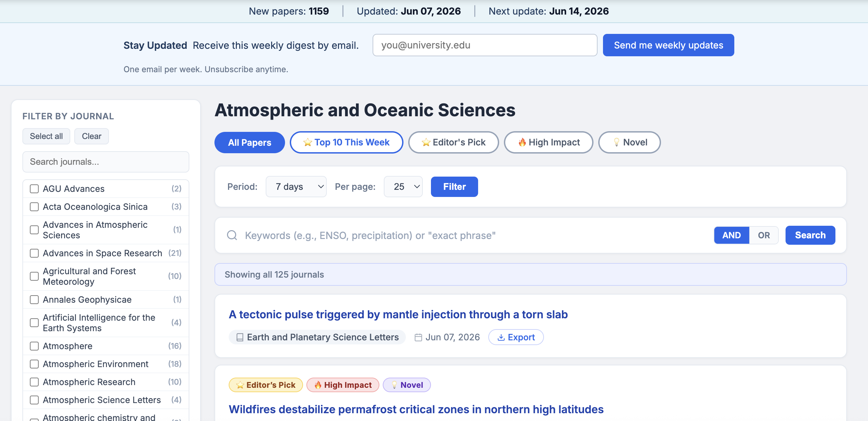
Task: Click the star icon on Editor's Pick filter
Action: (426, 143)
